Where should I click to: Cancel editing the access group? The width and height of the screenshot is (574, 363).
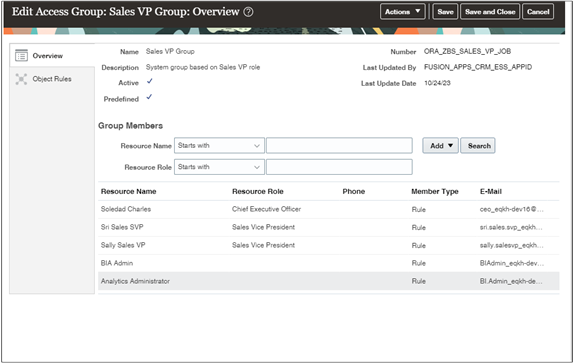click(538, 12)
